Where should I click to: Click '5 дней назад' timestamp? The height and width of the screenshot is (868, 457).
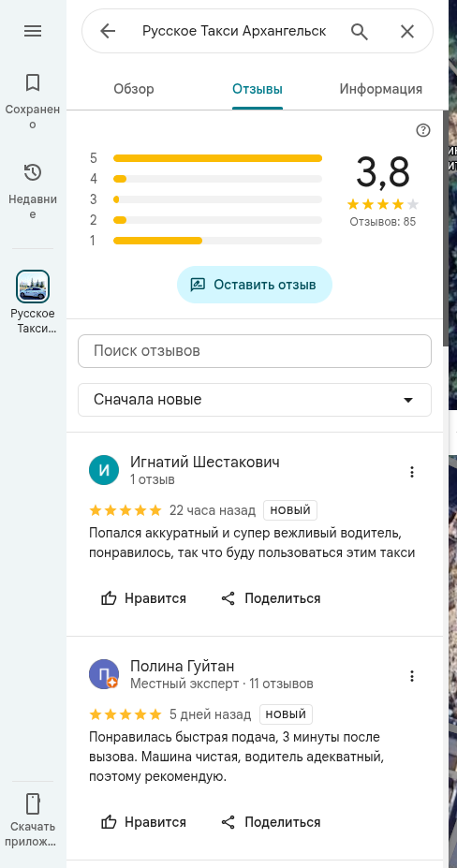pos(211,714)
